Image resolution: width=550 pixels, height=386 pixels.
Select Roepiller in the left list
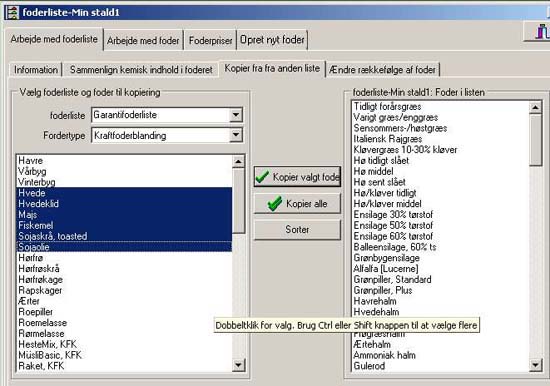pyautogui.click(x=124, y=312)
